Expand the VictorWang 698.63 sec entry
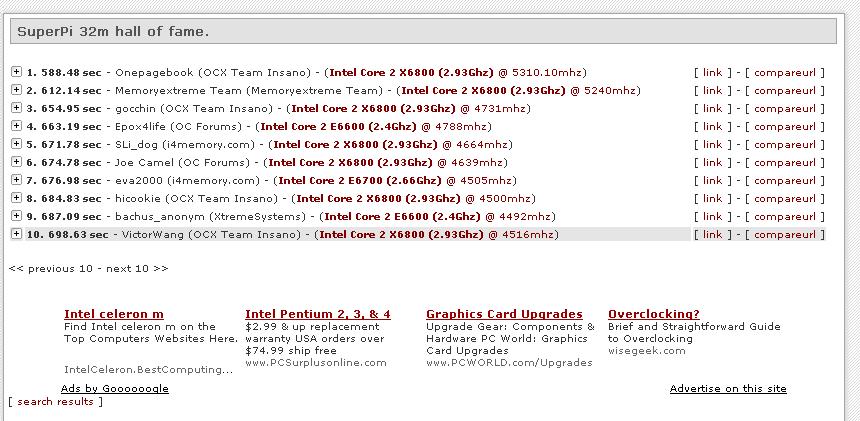Viewport: 860px width, 421px height. [16, 234]
